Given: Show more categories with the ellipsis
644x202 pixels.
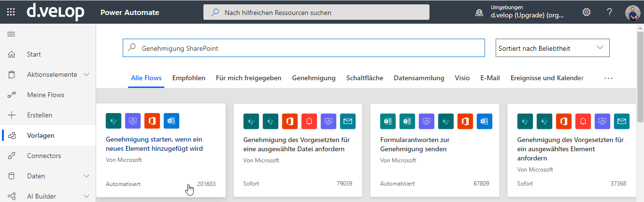Looking at the screenshot, I should 609,78.
